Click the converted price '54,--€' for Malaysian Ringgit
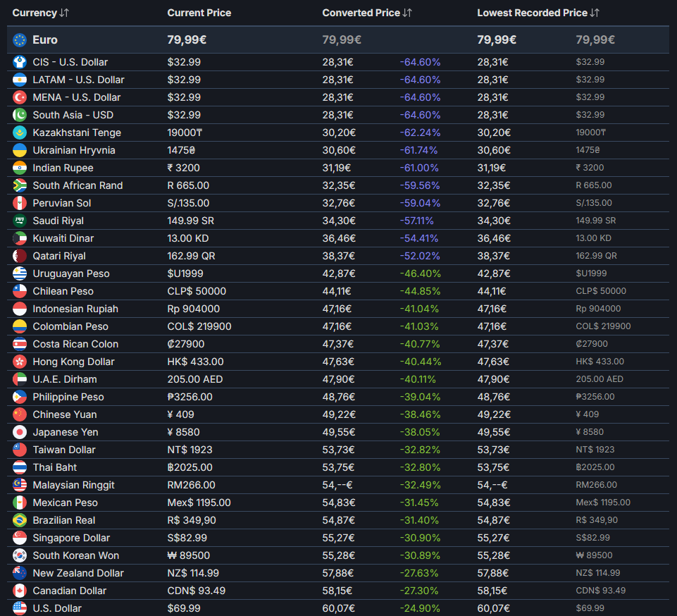 coord(337,485)
